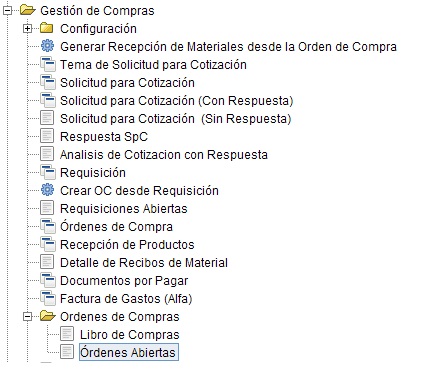Click the report icon next to Libro de Compras
The image size is (424, 379).
[67, 334]
